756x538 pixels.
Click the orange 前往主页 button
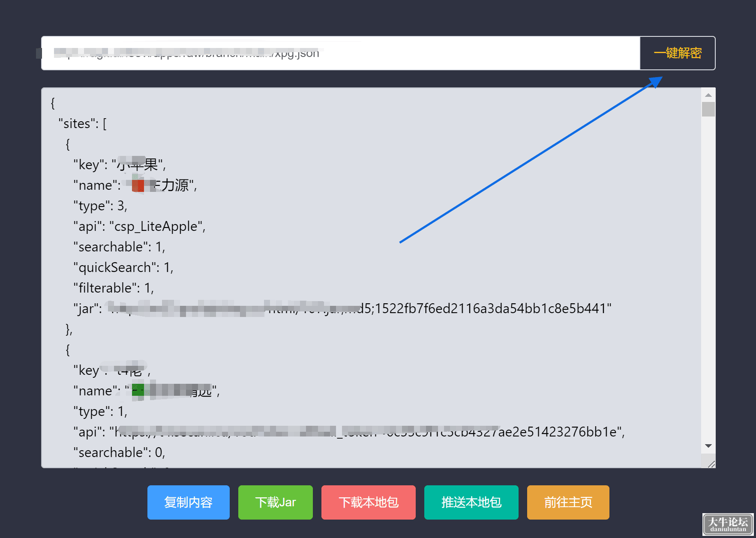pos(568,502)
